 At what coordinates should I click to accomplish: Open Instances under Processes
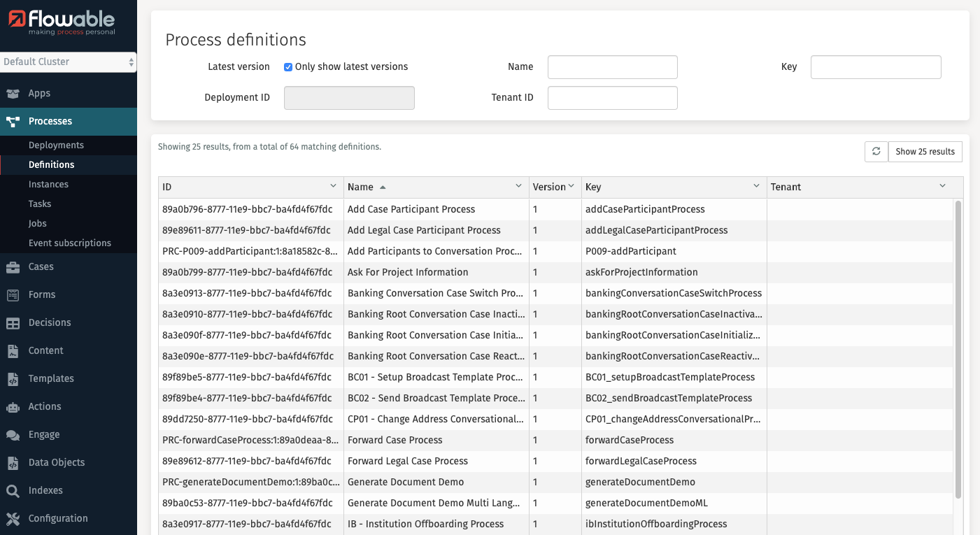(x=48, y=185)
